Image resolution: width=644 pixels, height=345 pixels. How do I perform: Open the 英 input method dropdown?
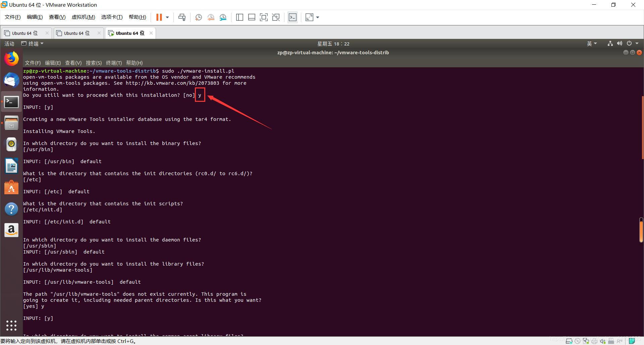pyautogui.click(x=592, y=44)
